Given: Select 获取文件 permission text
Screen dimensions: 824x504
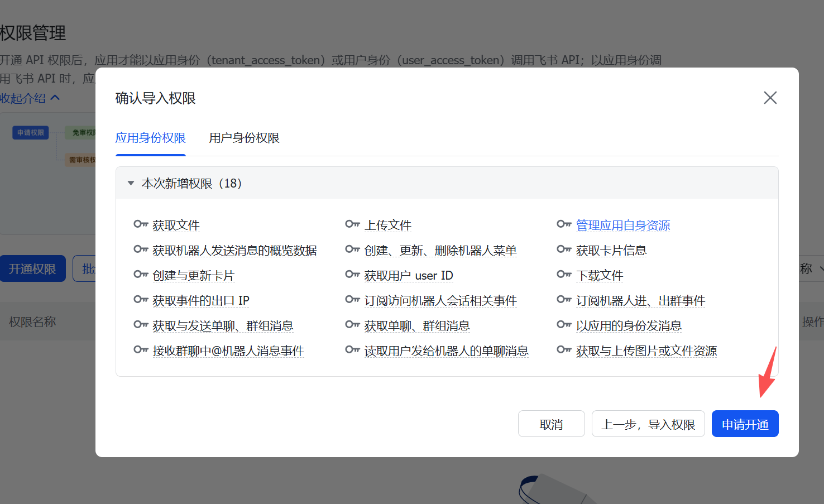Looking at the screenshot, I should click(x=176, y=225).
